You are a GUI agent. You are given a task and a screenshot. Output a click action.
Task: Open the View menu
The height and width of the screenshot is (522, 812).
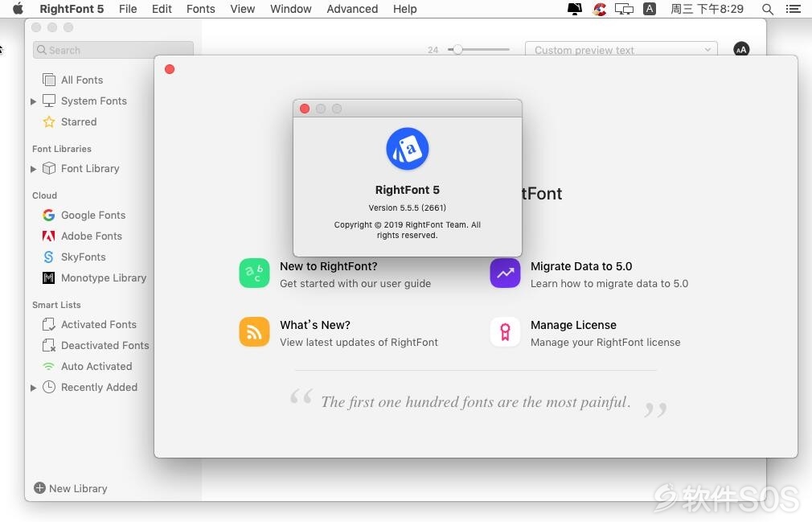[242, 9]
